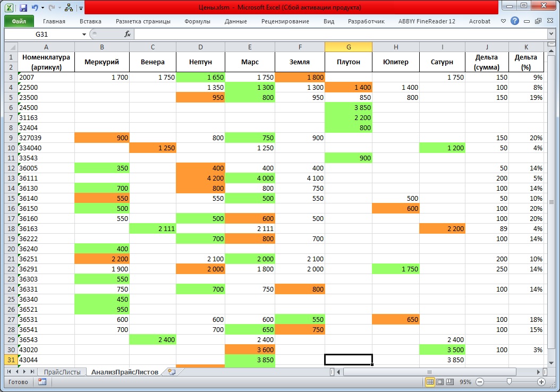This screenshot has width=560, height=392.
Task: Click the green cell 4 000 in Марс column
Action: (x=250, y=178)
